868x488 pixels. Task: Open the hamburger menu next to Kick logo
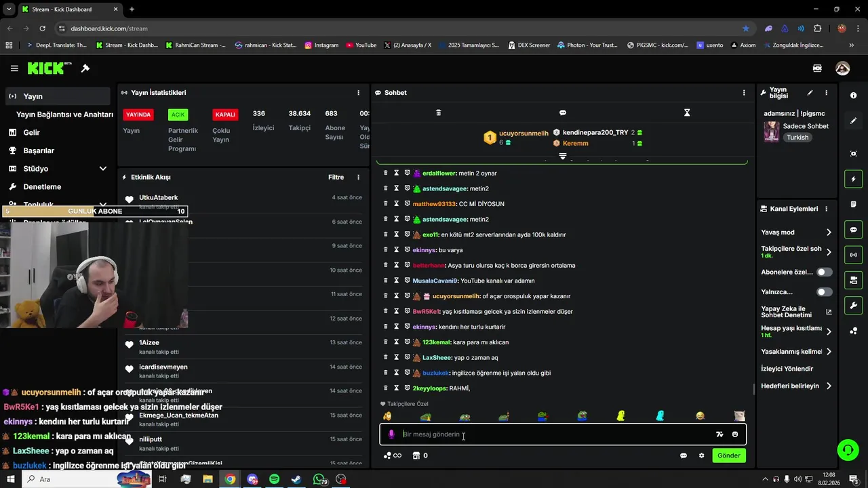coord(14,68)
